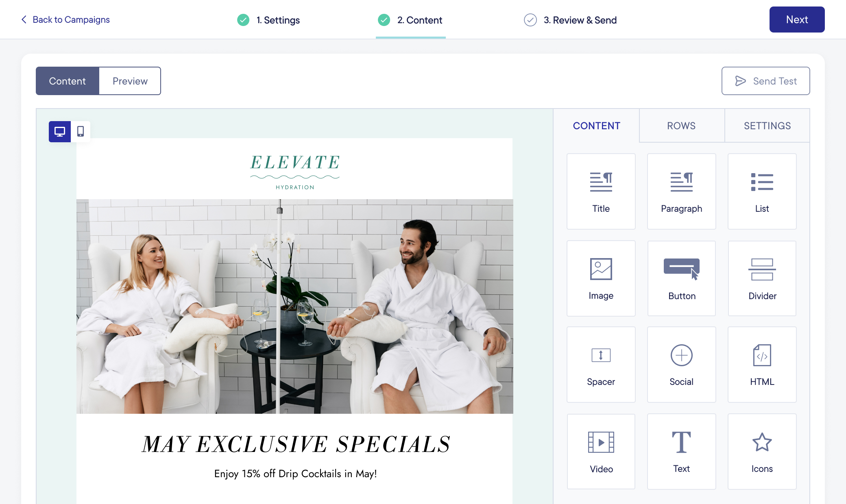Select the Divider content block

[x=762, y=278]
